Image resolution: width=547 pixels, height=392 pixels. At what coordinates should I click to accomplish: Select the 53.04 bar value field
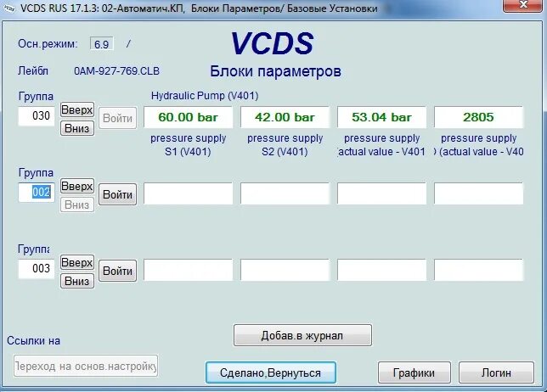point(381,117)
